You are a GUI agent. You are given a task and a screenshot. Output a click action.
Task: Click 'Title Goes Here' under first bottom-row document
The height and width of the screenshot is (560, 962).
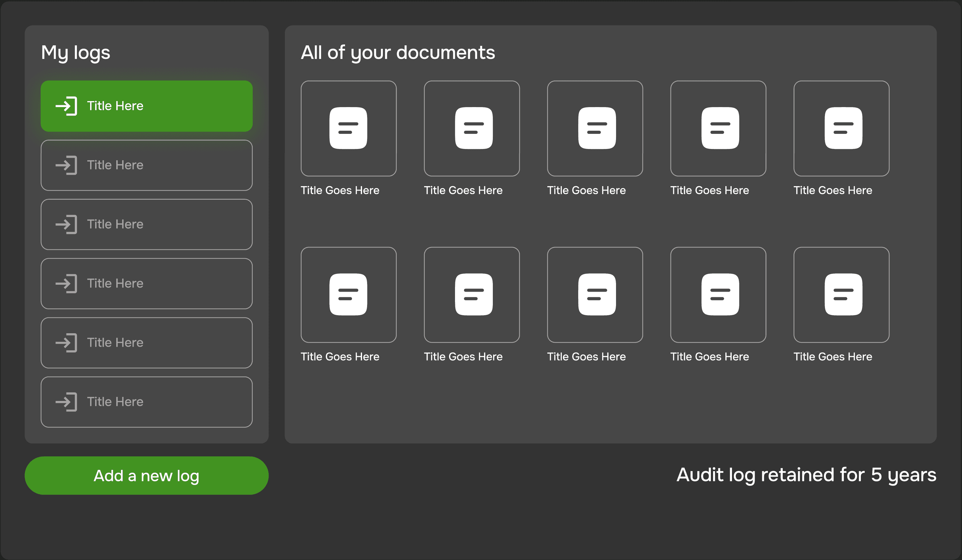340,357
